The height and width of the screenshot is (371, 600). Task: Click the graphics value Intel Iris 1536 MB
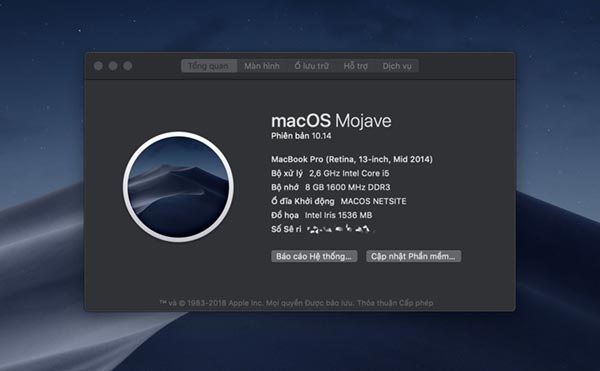click(338, 215)
